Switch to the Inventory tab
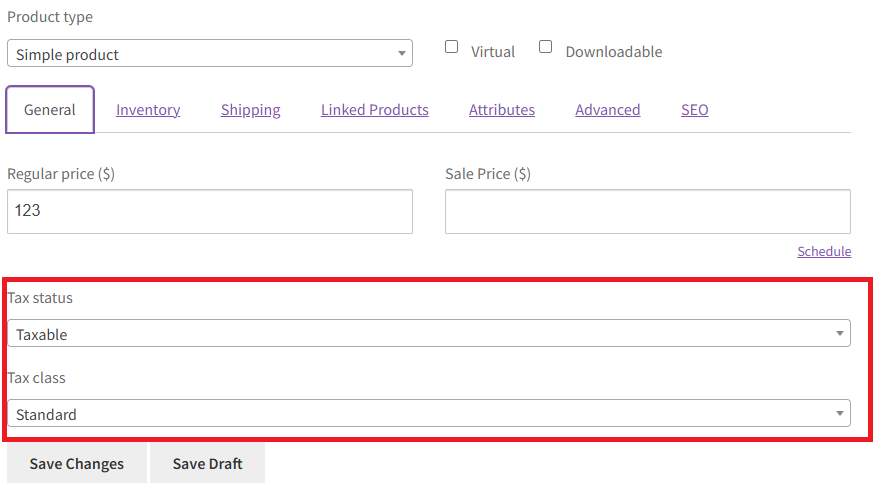 [x=148, y=110]
